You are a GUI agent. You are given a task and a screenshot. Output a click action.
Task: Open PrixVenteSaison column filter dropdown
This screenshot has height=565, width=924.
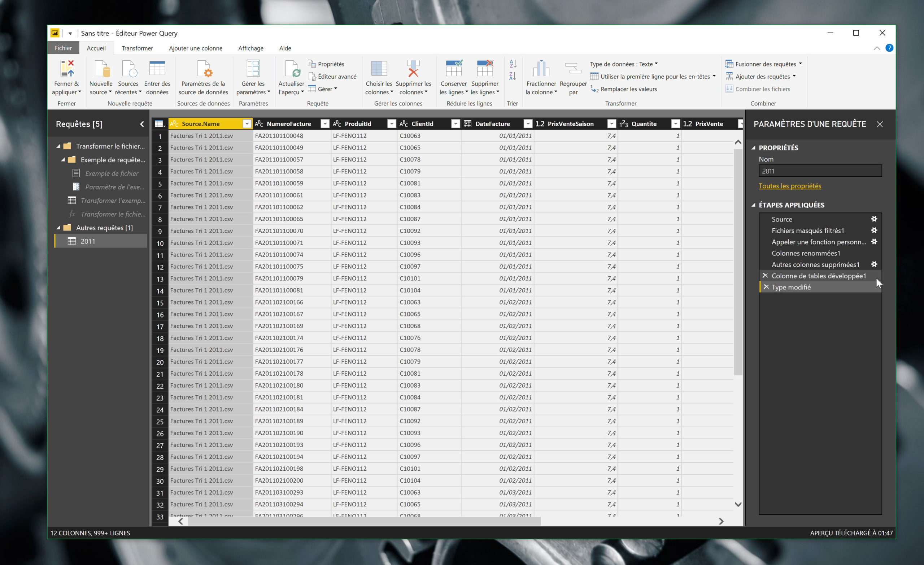[x=611, y=124]
